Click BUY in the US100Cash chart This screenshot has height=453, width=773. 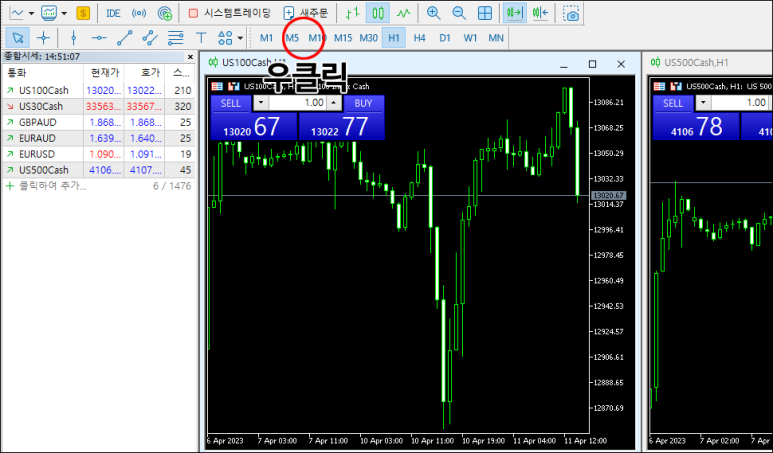click(x=363, y=104)
